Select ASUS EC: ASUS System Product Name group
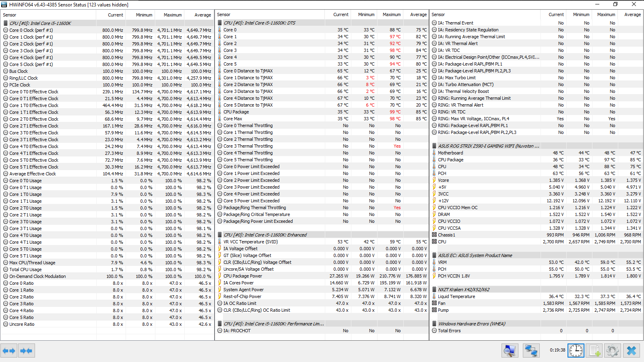644x362 pixels. coord(537,255)
